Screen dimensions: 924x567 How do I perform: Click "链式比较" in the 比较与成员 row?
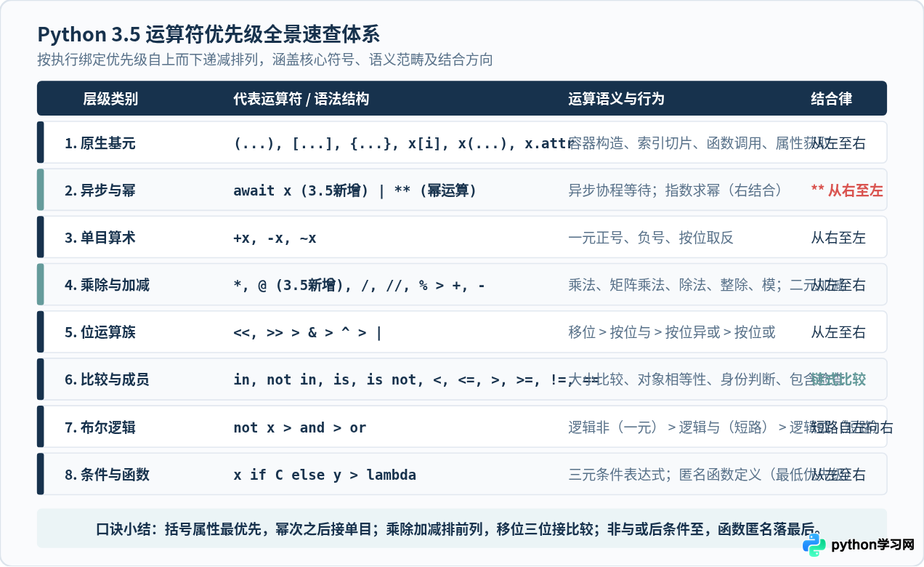point(838,379)
